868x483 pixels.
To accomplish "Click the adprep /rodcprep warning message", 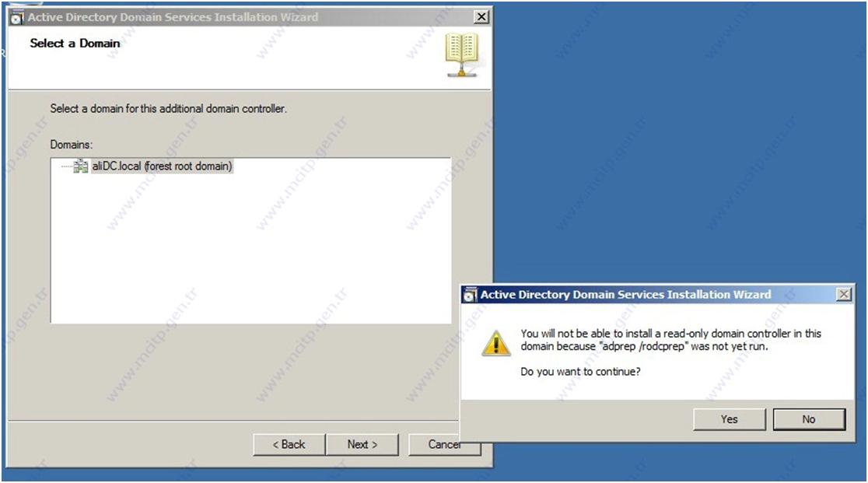I will point(670,340).
